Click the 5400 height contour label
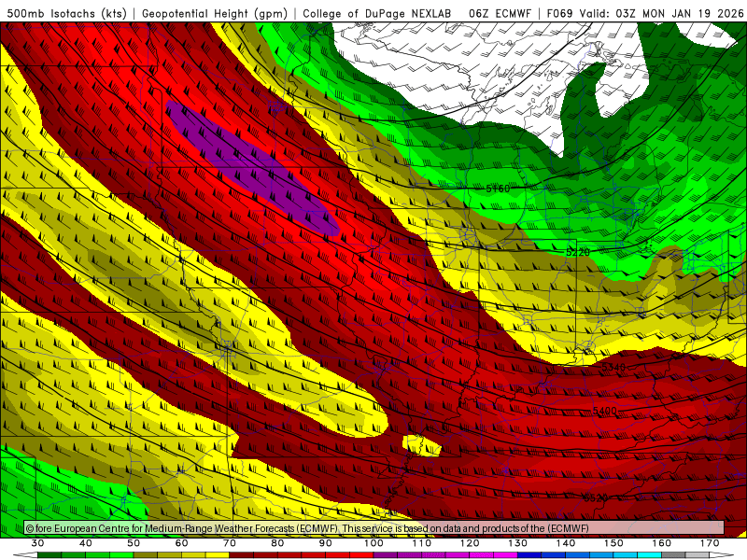This screenshot has width=747, height=560. click(604, 411)
